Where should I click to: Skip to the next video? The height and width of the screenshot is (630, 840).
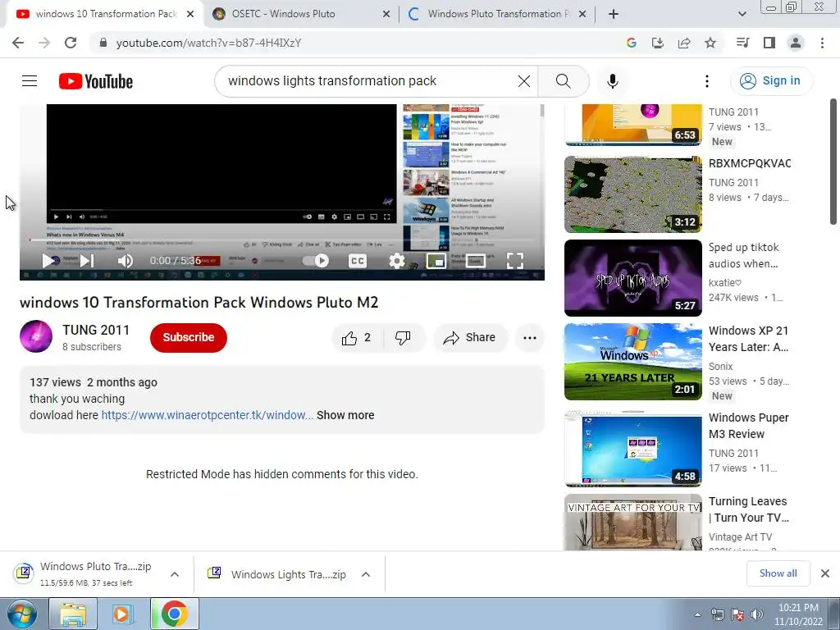[87, 261]
